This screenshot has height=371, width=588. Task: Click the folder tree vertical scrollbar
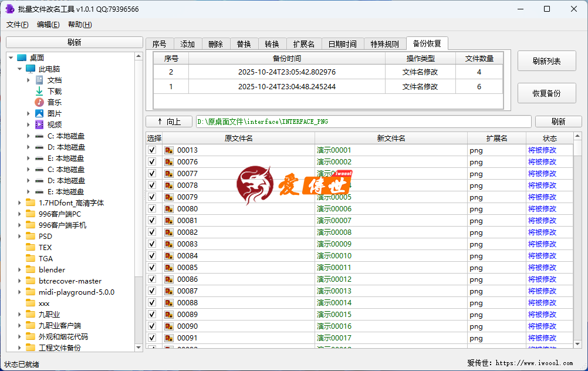click(139, 176)
